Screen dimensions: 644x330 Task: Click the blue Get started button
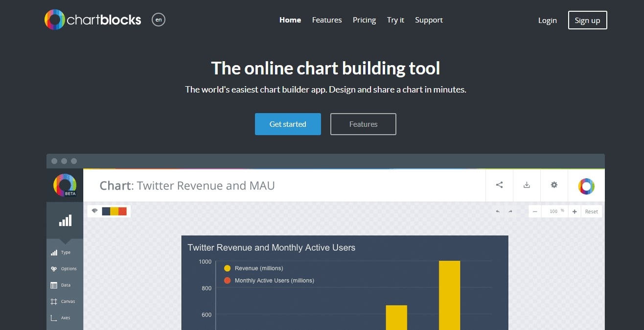point(288,124)
